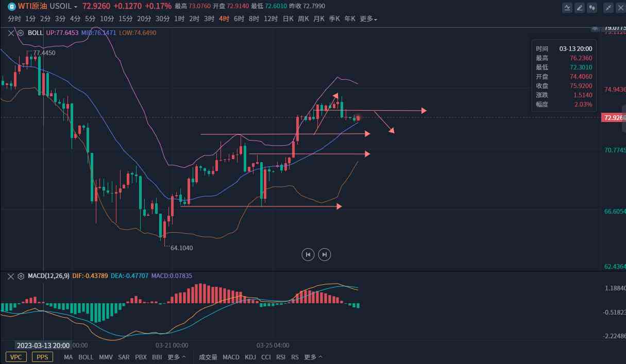Toggle the VPC indicator button
626x364 pixels.
(16, 357)
